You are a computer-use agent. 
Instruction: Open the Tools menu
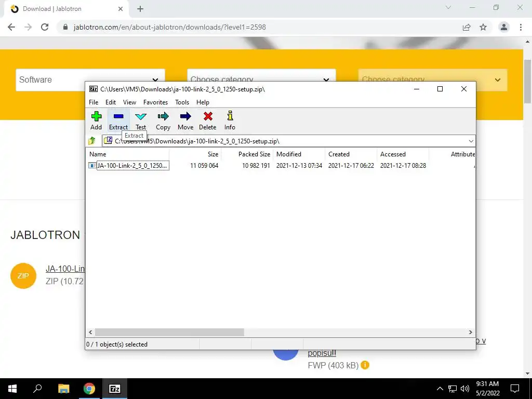[182, 102]
